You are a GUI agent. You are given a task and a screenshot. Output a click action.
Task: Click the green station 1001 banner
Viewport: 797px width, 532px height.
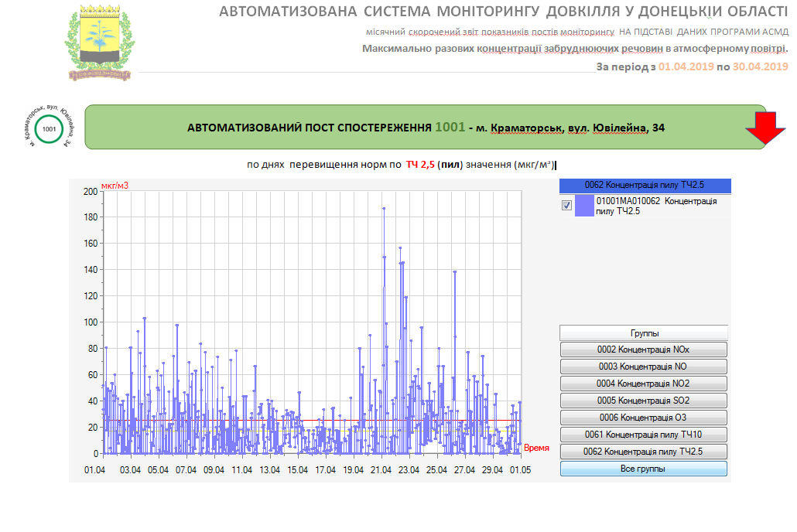(424, 127)
